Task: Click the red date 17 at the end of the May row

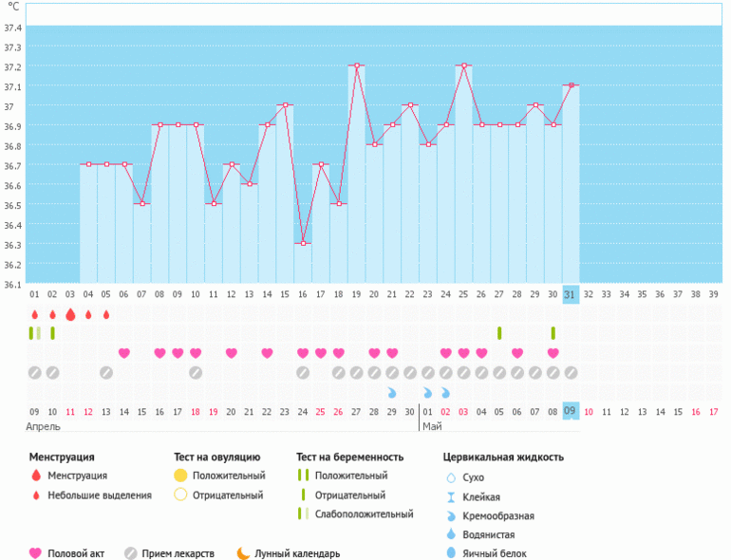Action: [x=713, y=412]
